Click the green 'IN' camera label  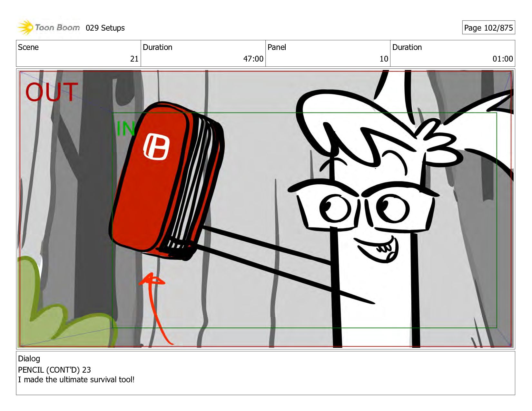(x=125, y=129)
